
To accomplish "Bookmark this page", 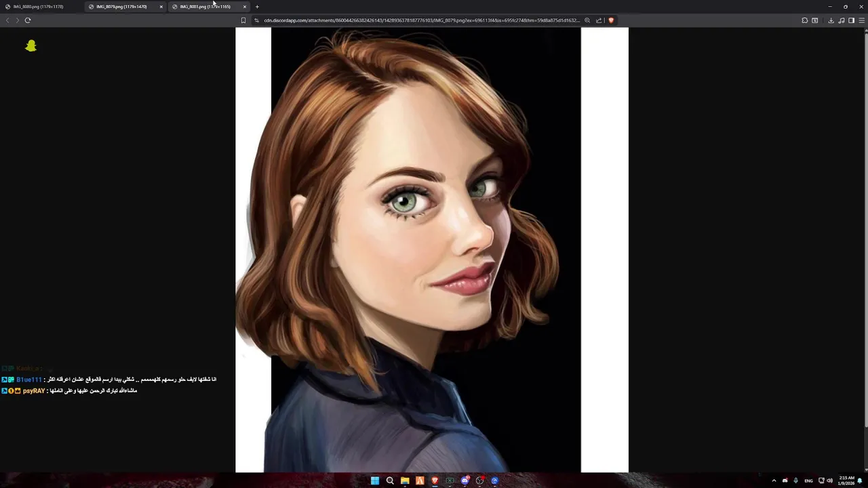I will (x=243, y=20).
